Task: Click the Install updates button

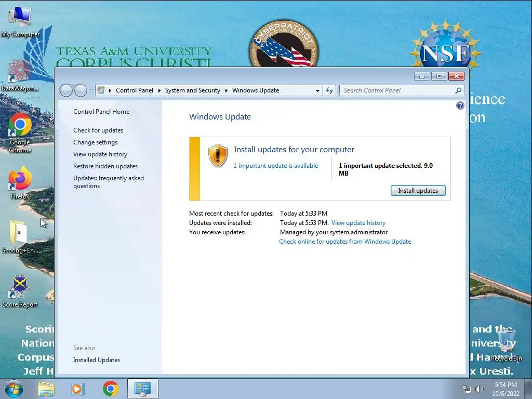Action: (x=418, y=190)
